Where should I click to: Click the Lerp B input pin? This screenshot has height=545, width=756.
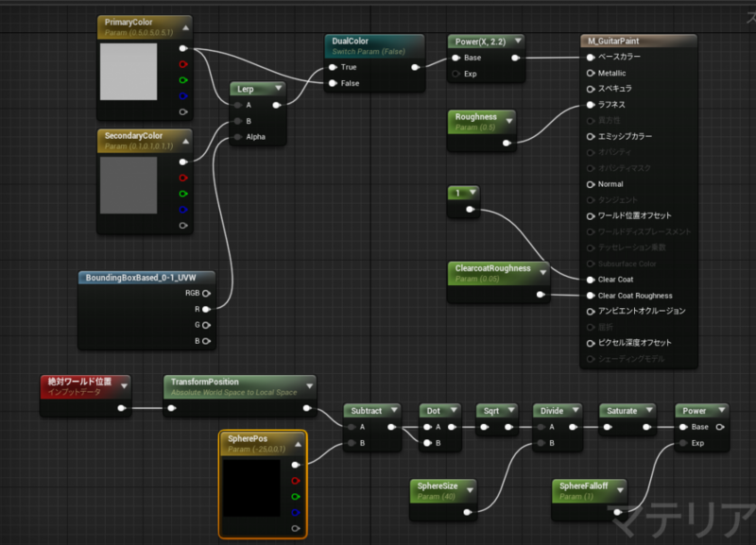tap(238, 121)
